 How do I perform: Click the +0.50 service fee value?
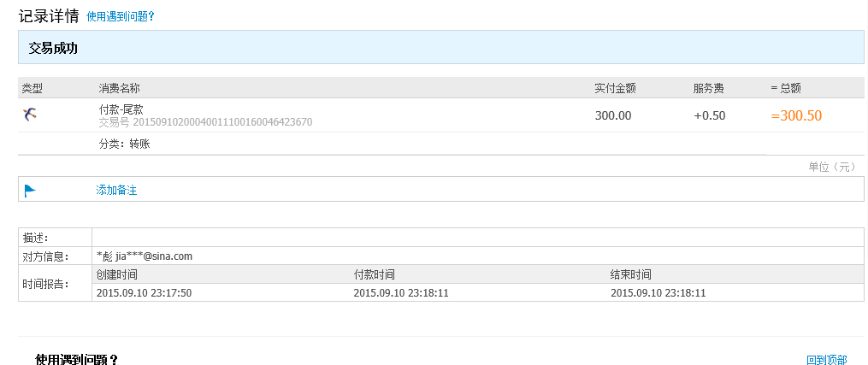(x=709, y=115)
